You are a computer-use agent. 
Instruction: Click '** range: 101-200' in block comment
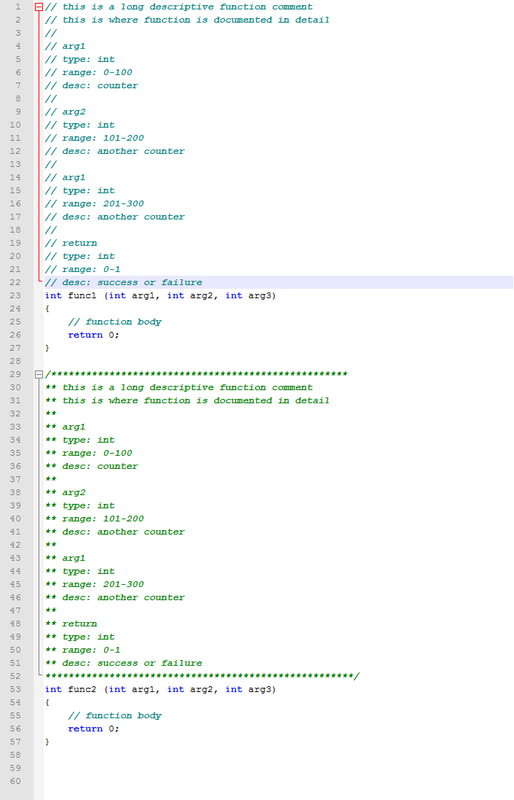[94, 518]
